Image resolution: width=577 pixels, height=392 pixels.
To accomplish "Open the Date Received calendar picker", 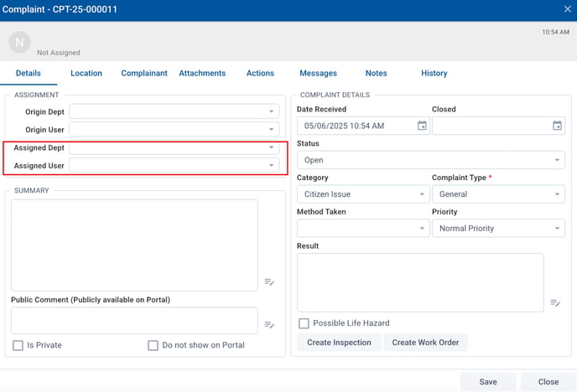I will tap(422, 126).
